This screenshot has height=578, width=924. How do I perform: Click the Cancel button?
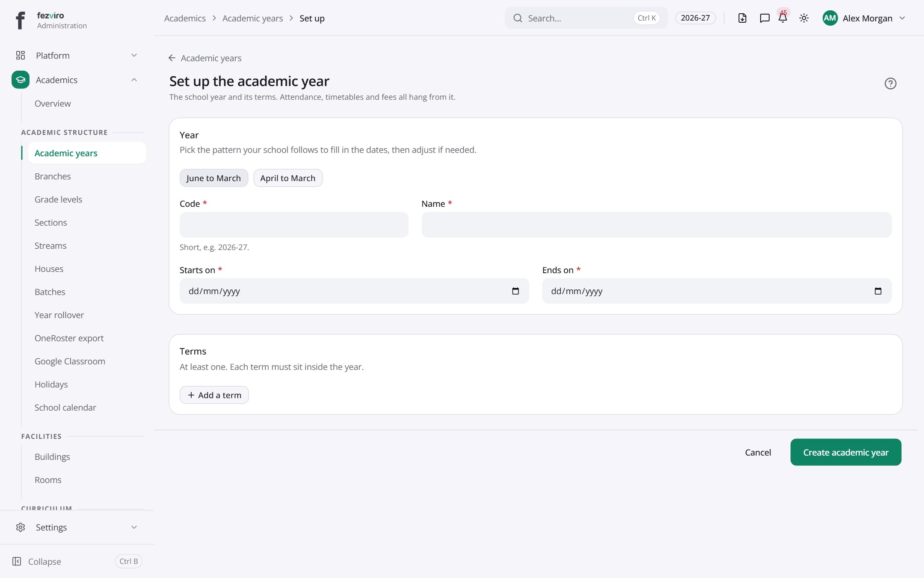758,452
